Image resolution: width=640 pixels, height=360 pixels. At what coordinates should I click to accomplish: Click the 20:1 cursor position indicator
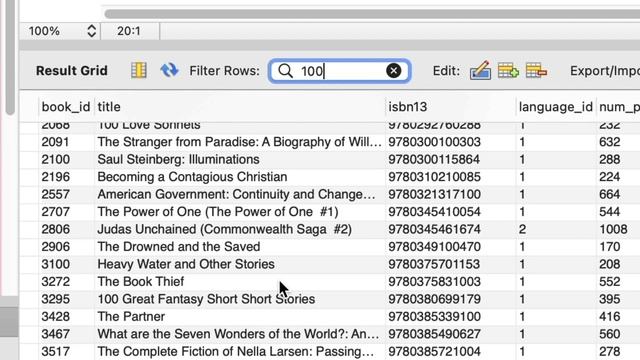[x=129, y=31]
